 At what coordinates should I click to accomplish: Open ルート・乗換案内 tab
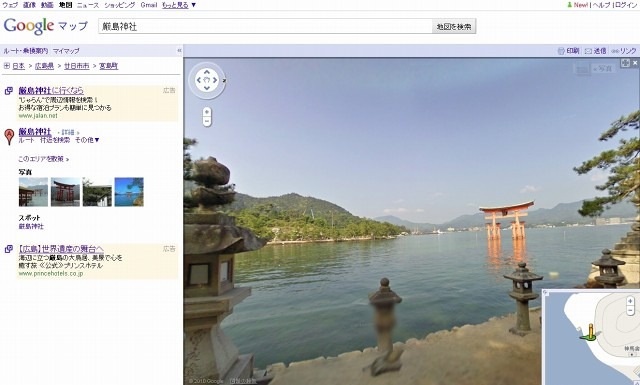26,51
